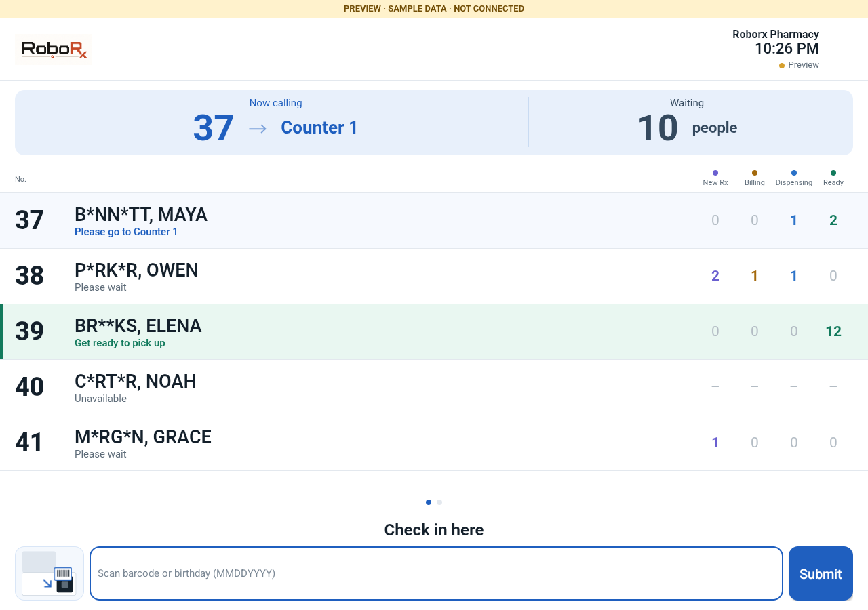Click the Counter 1 label
The height and width of the screenshot is (610, 868).
click(319, 127)
